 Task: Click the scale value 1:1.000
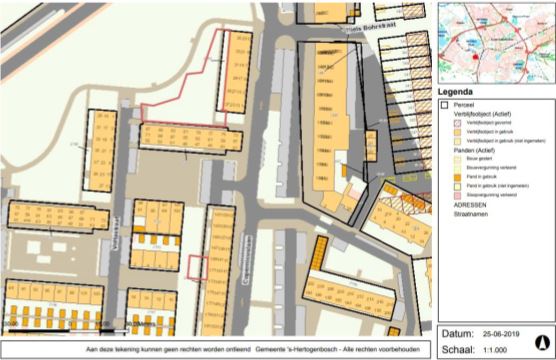[x=495, y=350]
